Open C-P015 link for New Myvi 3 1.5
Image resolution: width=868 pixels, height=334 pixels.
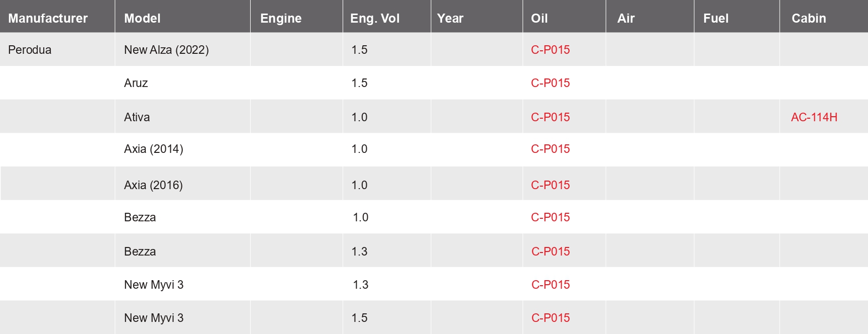coord(551,318)
